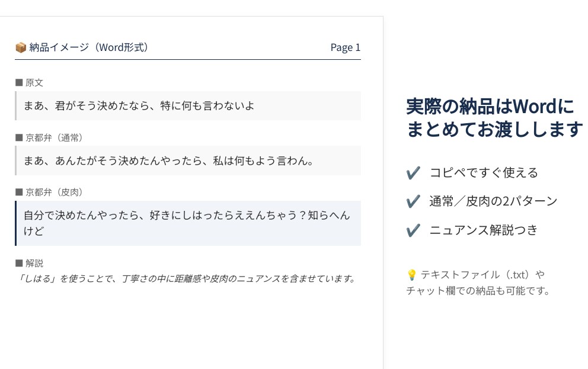Click the package box emoji icon
The width and height of the screenshot is (588, 369).
[x=21, y=47]
